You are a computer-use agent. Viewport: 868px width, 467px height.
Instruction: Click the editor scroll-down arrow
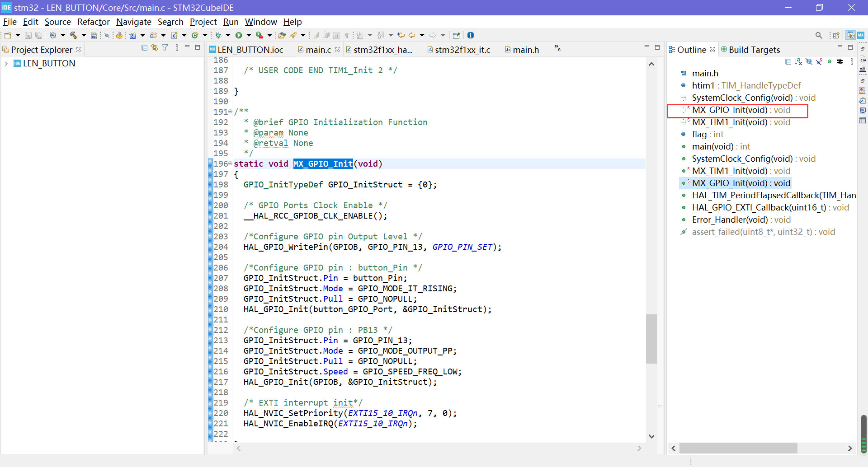pyautogui.click(x=651, y=436)
